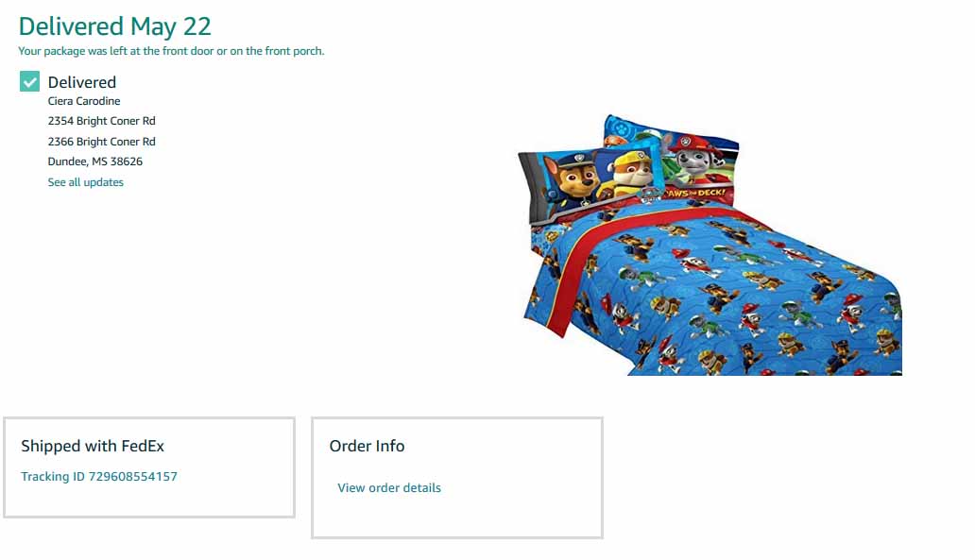Click the green Delivered checkmark icon

point(29,81)
